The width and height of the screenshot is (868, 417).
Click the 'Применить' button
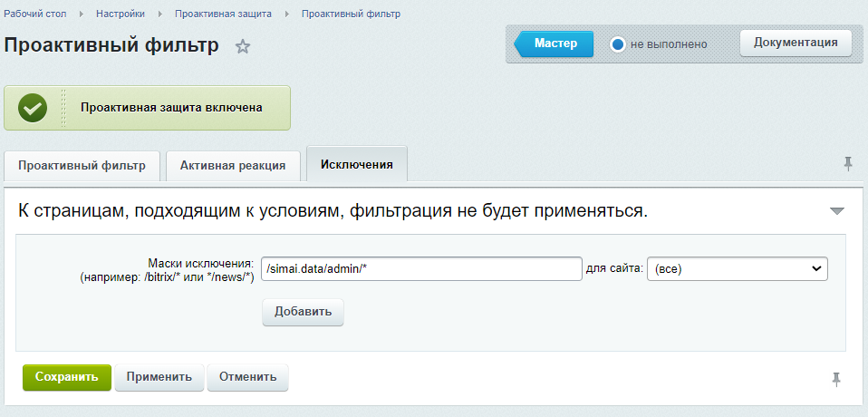coord(159,377)
